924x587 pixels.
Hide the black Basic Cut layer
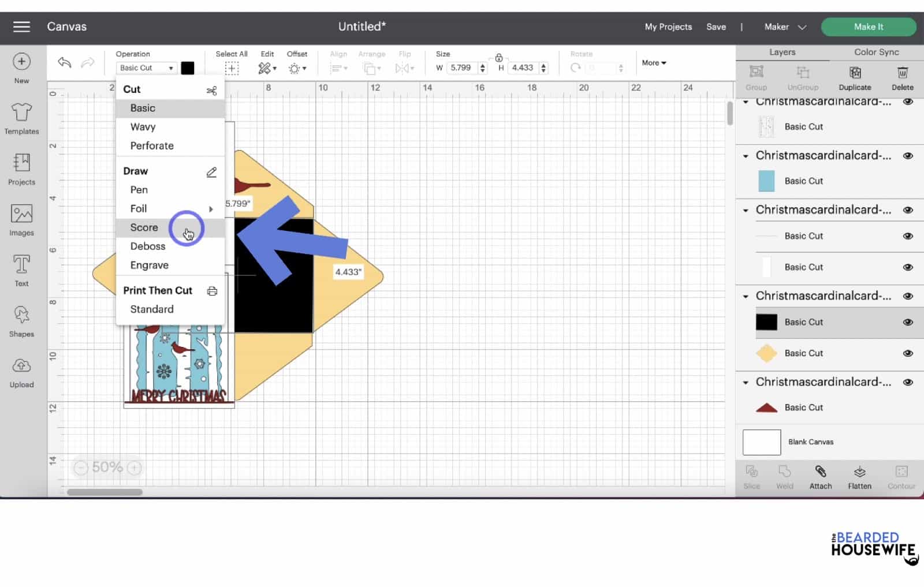[908, 322]
